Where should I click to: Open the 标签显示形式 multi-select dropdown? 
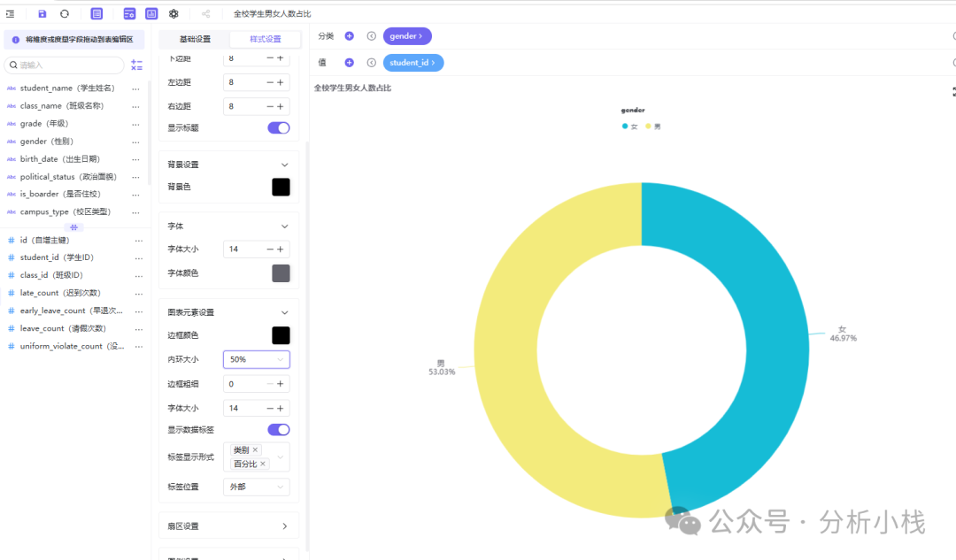(257, 457)
